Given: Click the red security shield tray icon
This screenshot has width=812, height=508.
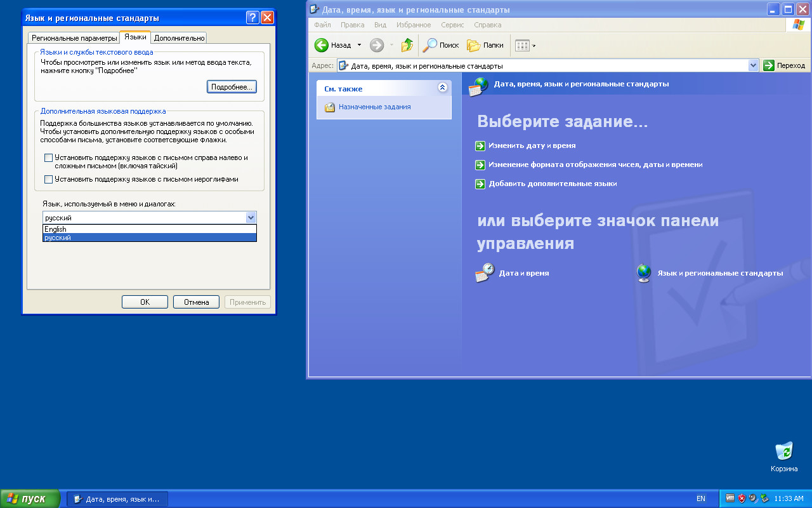Looking at the screenshot, I should point(742,498).
